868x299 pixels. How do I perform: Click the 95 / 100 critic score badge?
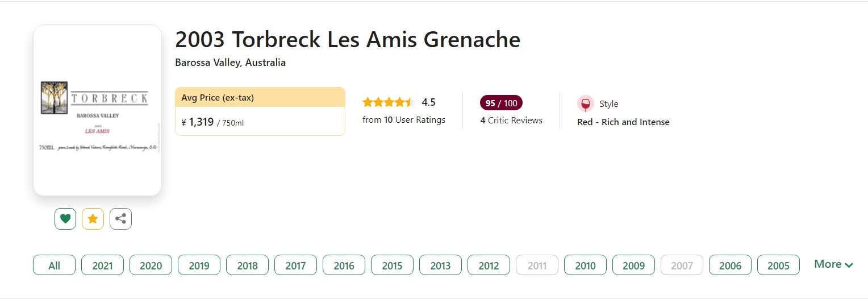(x=501, y=103)
